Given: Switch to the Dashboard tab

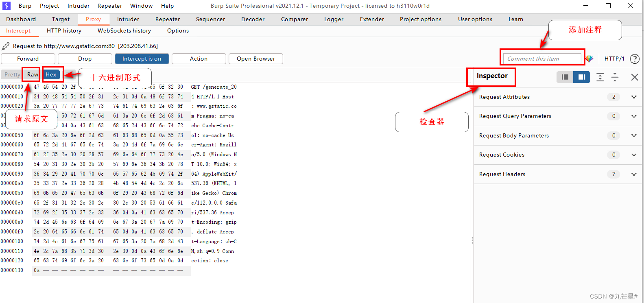Looking at the screenshot, I should click(21, 19).
